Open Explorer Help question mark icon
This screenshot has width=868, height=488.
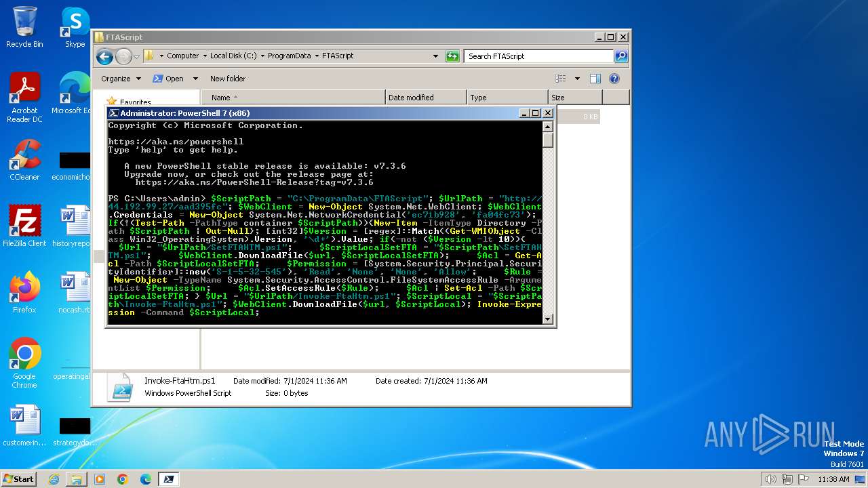(x=614, y=79)
